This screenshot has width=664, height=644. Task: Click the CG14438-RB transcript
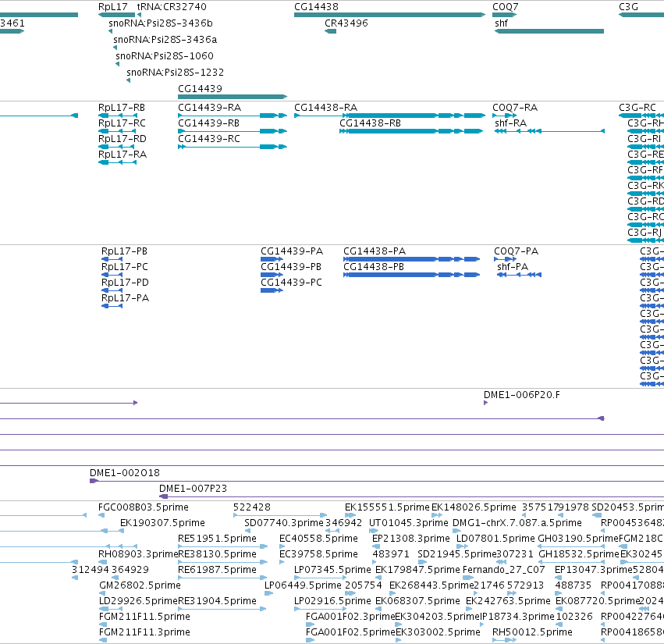pyautogui.click(x=411, y=131)
